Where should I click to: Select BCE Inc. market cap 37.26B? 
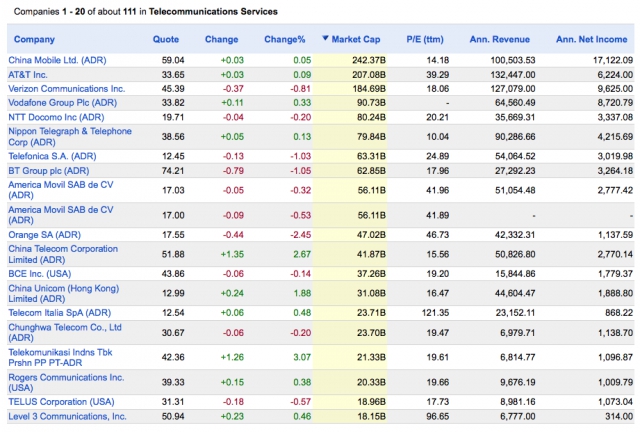tap(371, 274)
